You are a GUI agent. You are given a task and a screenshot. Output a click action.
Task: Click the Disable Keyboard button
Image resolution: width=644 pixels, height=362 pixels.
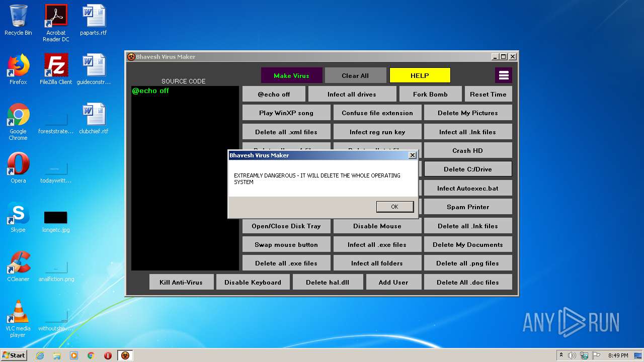253,282
